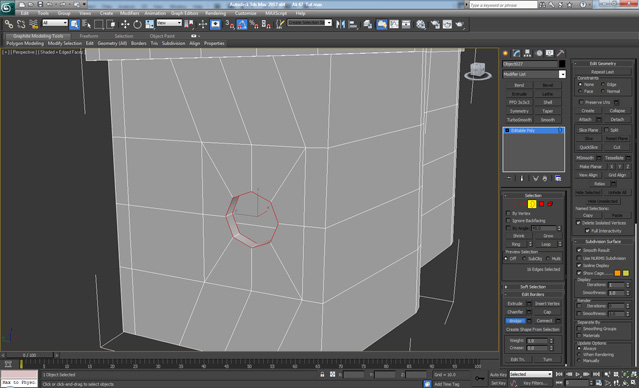
Task: Select Polygon sub-object level icon
Action: (541, 204)
